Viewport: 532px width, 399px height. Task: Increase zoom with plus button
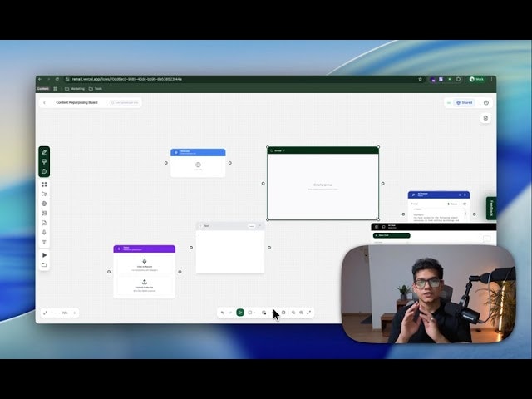[x=75, y=313]
